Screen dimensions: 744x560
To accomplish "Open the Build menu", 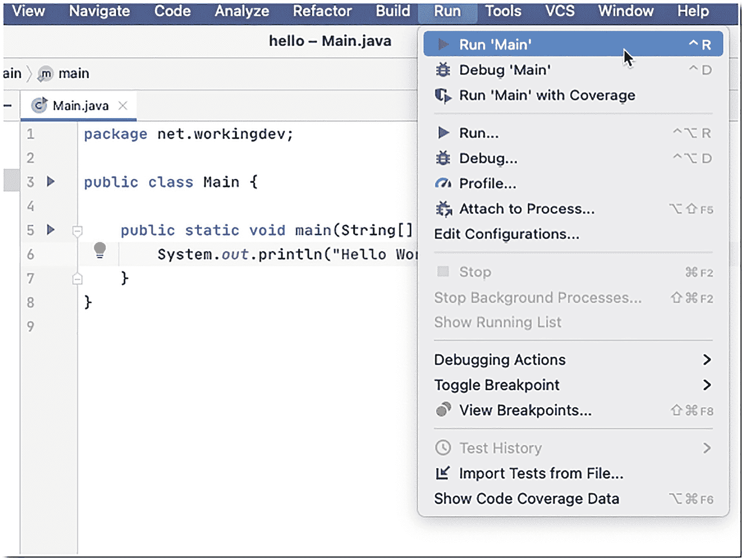I will coord(392,11).
